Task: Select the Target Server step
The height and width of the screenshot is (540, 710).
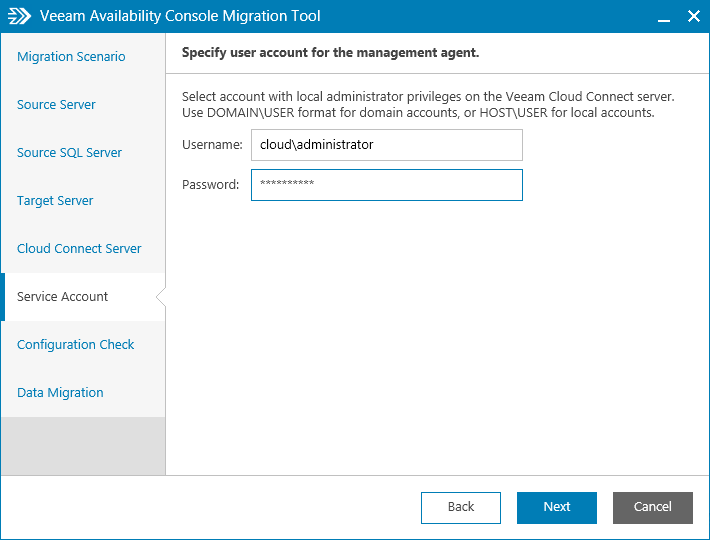Action: point(55,201)
